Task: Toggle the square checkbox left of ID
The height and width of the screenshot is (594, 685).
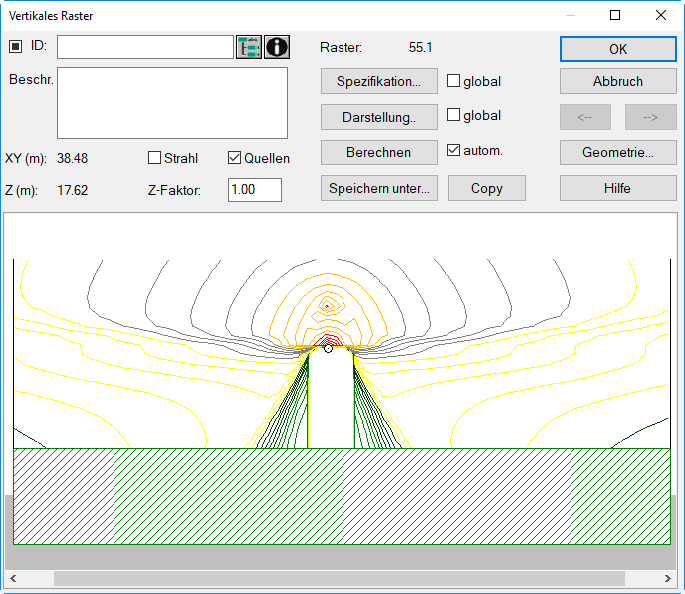Action: pyautogui.click(x=16, y=46)
